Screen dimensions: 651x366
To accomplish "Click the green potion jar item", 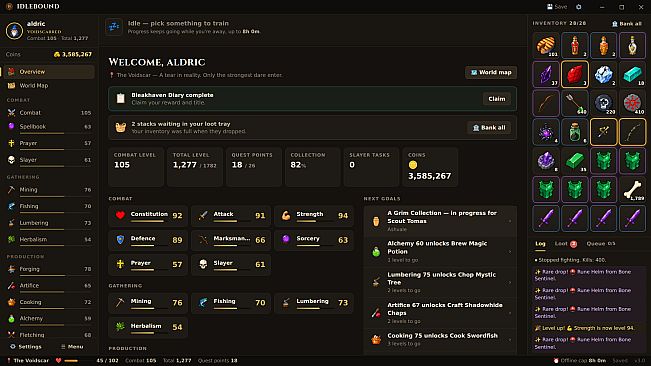I will pos(575,132).
